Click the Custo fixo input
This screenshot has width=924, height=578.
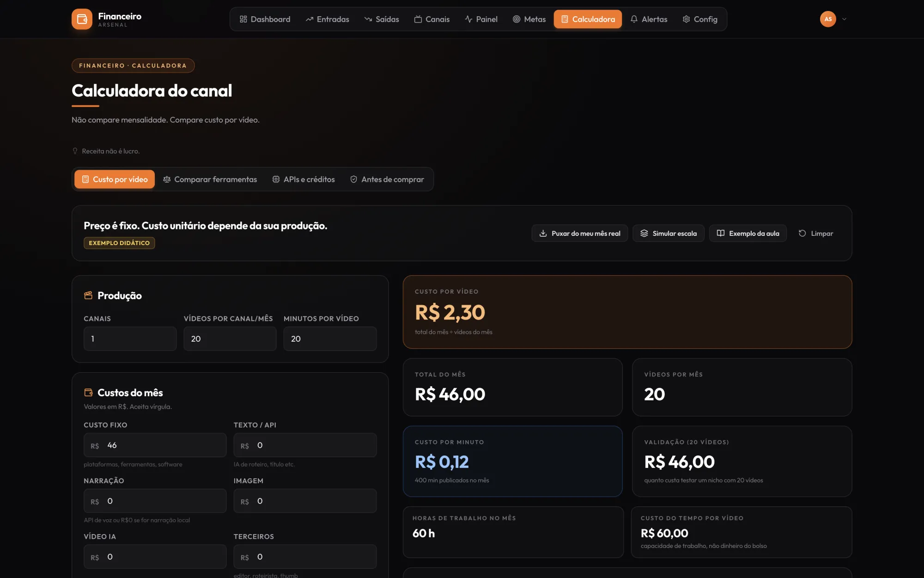[x=155, y=445]
